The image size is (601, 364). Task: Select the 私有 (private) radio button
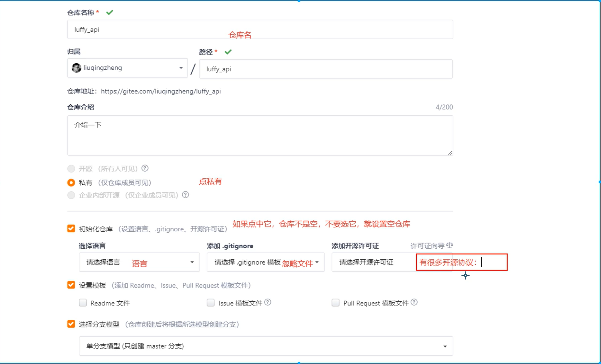click(71, 182)
